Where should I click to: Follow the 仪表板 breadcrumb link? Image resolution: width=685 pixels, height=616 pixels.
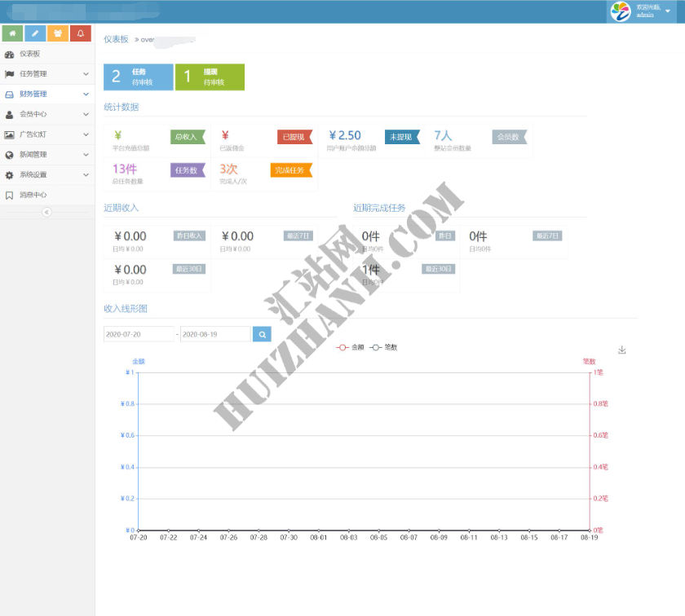tap(116, 39)
